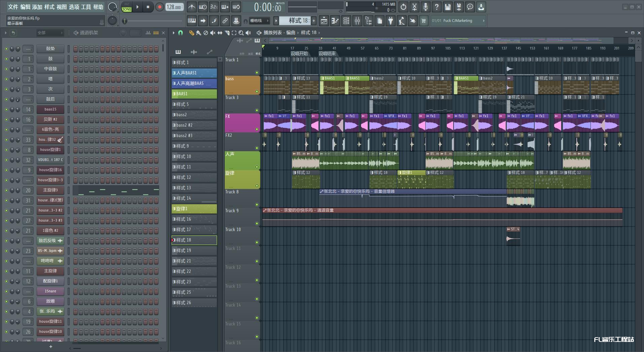Open the Fuck CJMarketing news panel arrow

click(x=484, y=21)
